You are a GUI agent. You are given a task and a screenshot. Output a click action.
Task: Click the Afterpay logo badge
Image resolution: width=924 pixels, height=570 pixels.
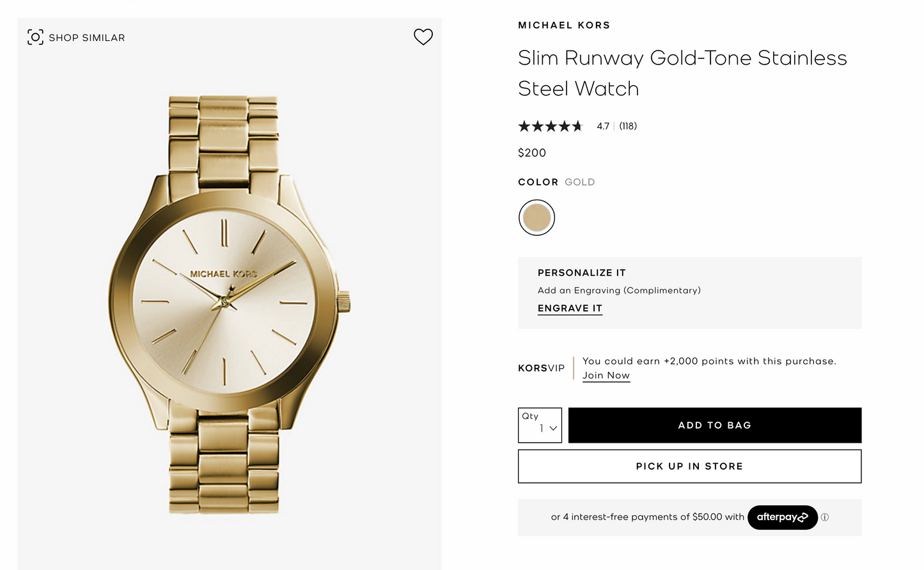[x=782, y=518]
